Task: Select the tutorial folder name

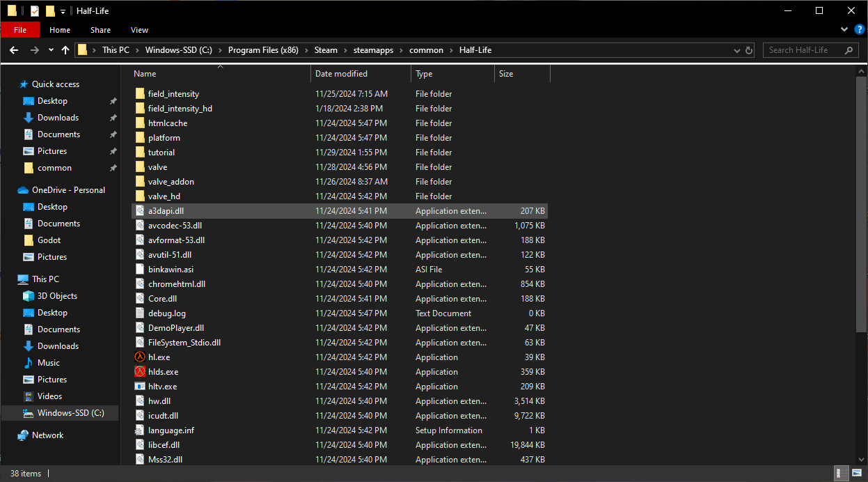Action: point(161,153)
